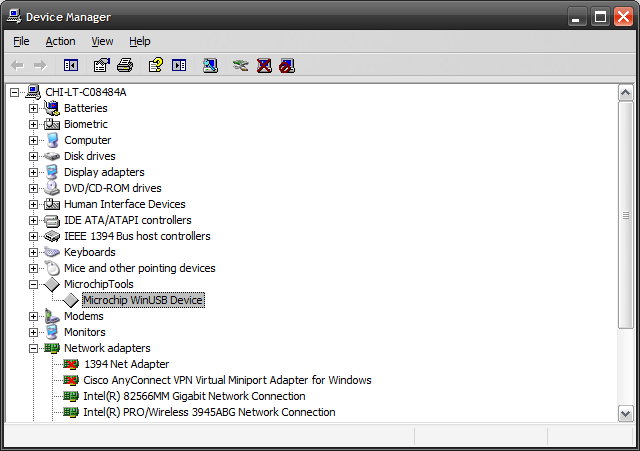This screenshot has width=640, height=451.
Task: Click the Update driver toolbar icon
Action: point(241,65)
